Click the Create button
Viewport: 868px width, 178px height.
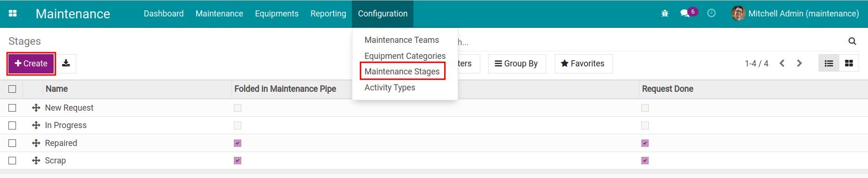pyautogui.click(x=31, y=64)
